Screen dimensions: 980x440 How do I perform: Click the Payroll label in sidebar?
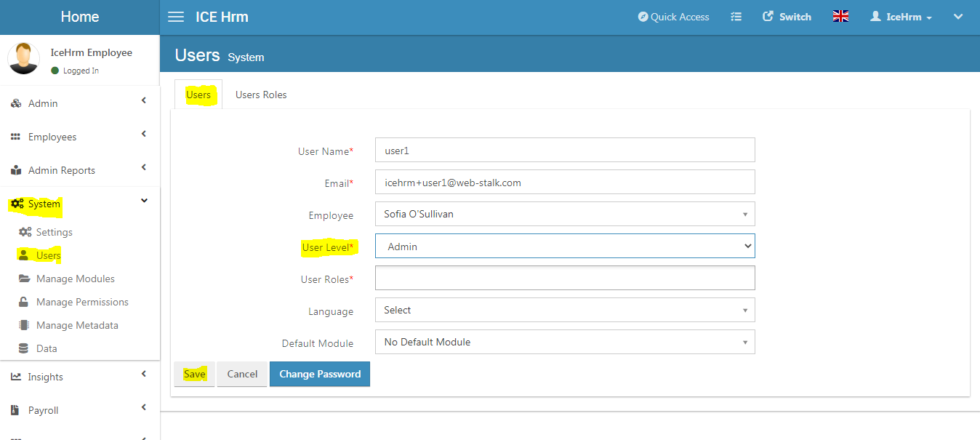coord(44,410)
